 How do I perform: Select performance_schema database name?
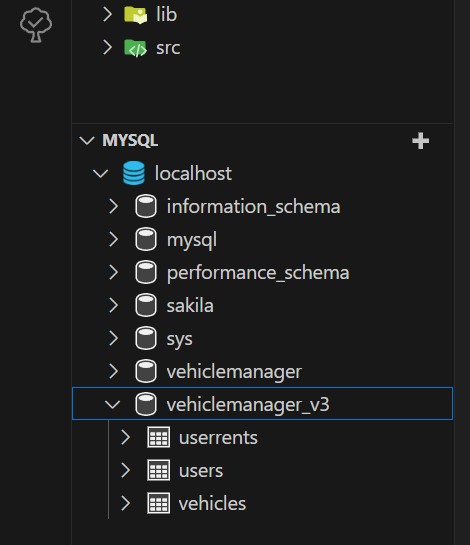click(x=258, y=273)
